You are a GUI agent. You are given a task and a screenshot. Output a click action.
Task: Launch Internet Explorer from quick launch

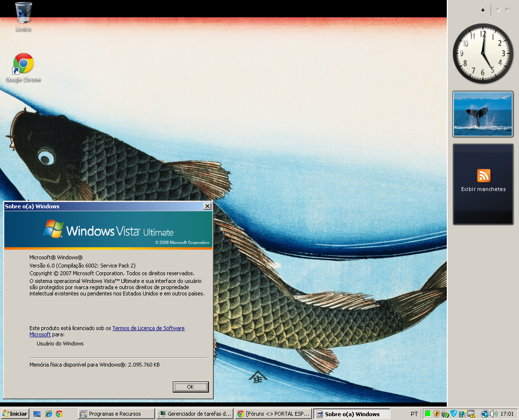pos(48,414)
